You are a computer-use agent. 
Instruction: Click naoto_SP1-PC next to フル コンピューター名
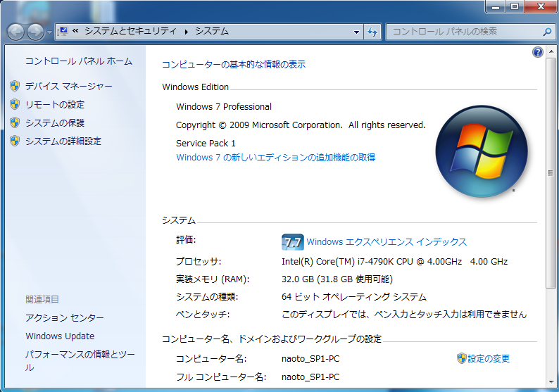[x=310, y=377]
